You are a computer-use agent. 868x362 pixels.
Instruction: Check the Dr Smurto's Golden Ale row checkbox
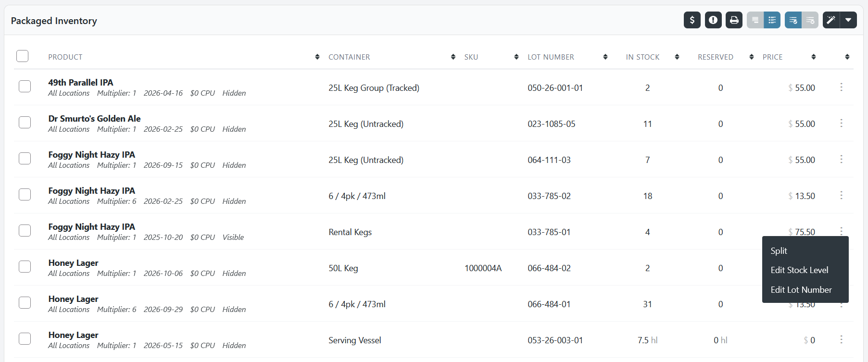click(x=25, y=122)
